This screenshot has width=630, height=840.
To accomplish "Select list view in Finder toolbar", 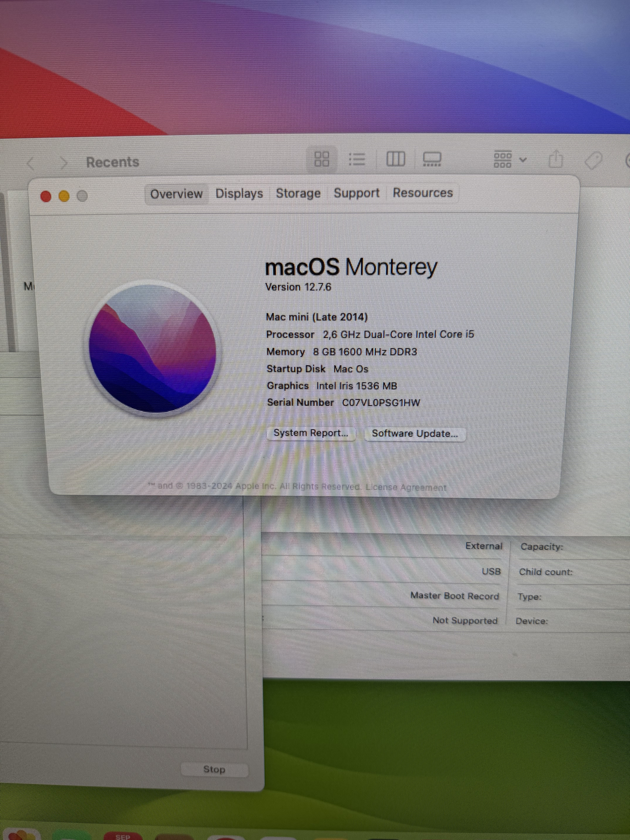I will coord(357,160).
